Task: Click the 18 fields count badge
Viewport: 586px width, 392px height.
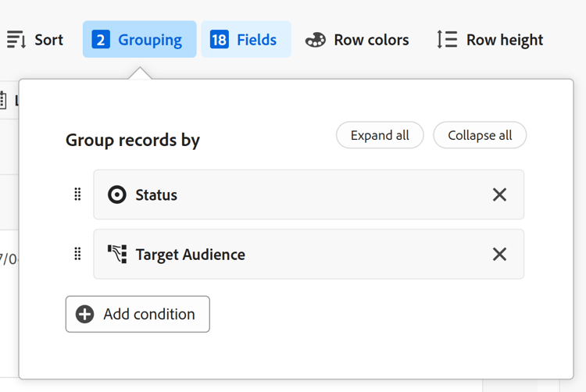Action: tap(220, 40)
